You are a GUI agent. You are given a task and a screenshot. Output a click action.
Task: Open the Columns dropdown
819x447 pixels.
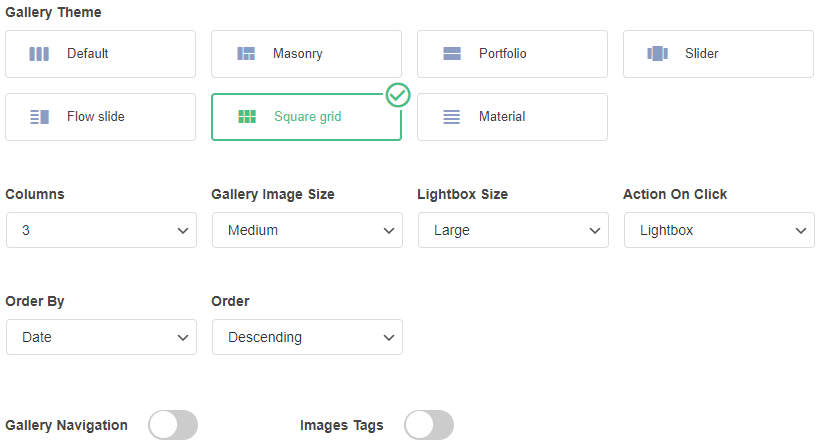101,230
